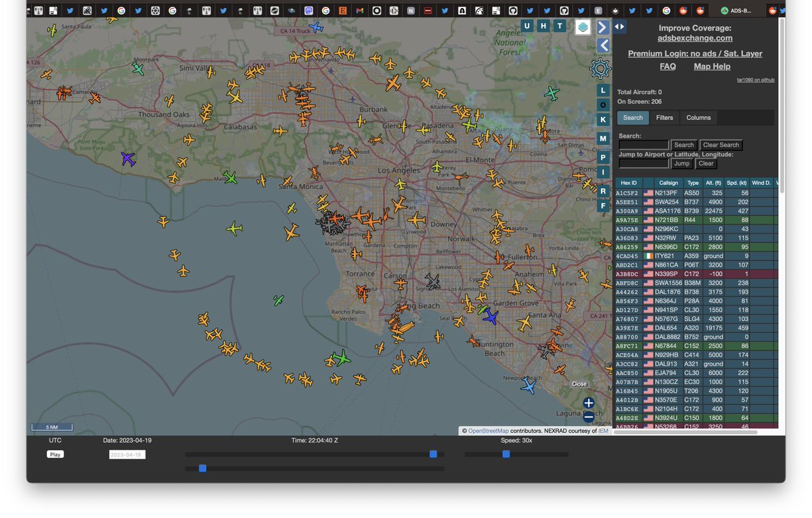Sort table by Alt. (ft) column
Viewport: 812px width, 518px height.
click(x=713, y=183)
